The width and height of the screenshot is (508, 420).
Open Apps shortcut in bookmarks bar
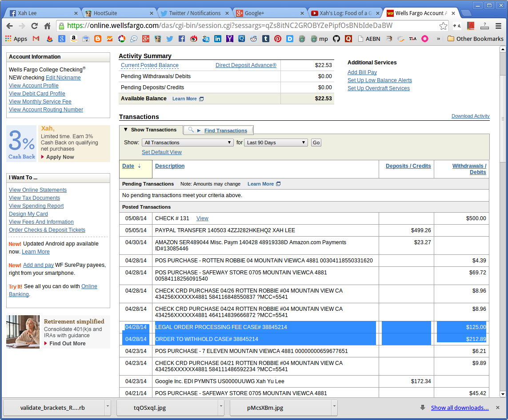(16, 39)
